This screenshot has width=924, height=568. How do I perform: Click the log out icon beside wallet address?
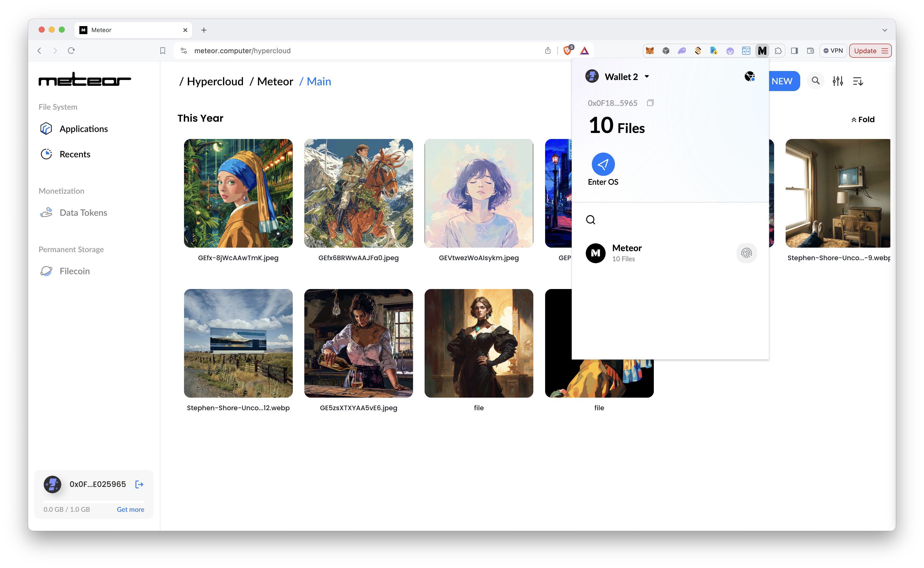pyautogui.click(x=139, y=484)
